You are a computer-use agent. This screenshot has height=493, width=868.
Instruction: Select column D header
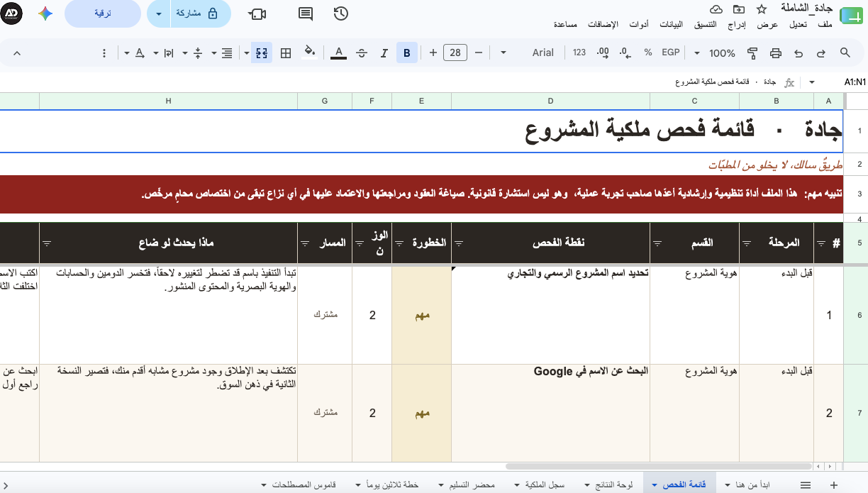[x=550, y=101]
